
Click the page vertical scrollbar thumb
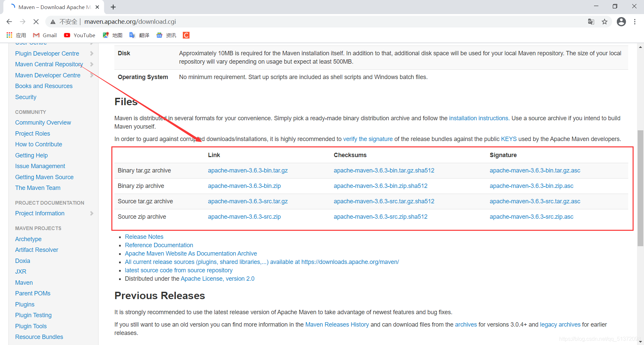(x=640, y=188)
